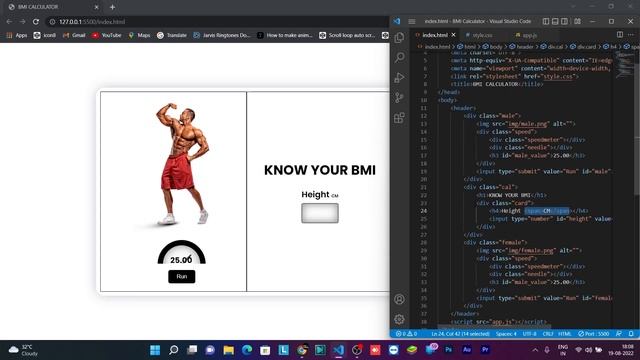Open Run and Debug view in VS Code
The height and width of the screenshot is (360, 640).
point(400,78)
